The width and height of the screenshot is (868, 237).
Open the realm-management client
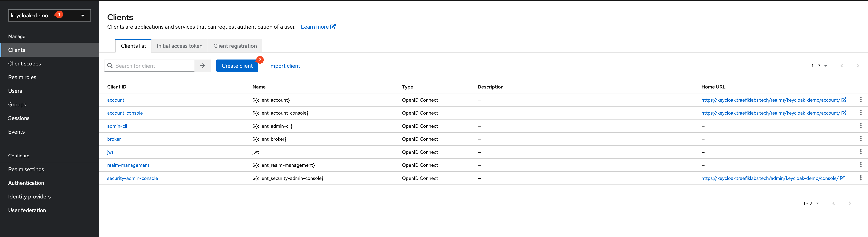128,165
